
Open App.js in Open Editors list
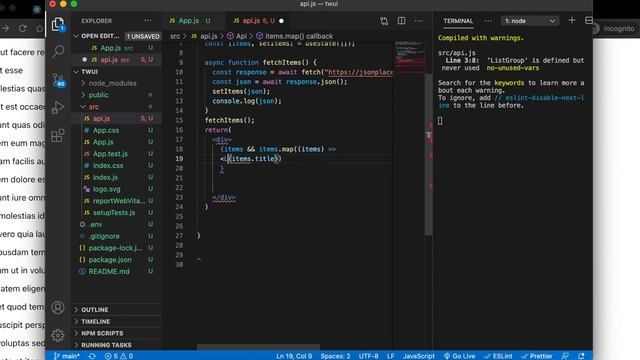(x=116, y=48)
